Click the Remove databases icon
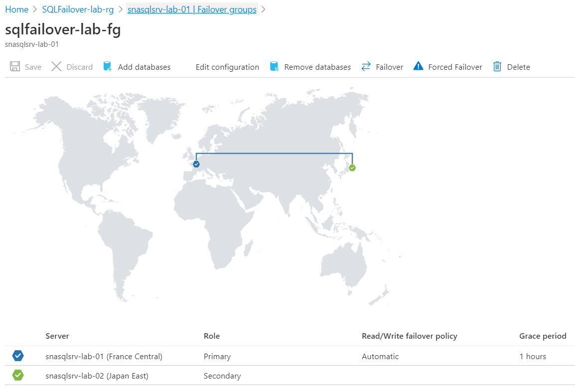This screenshot has height=392, width=575. tap(274, 66)
